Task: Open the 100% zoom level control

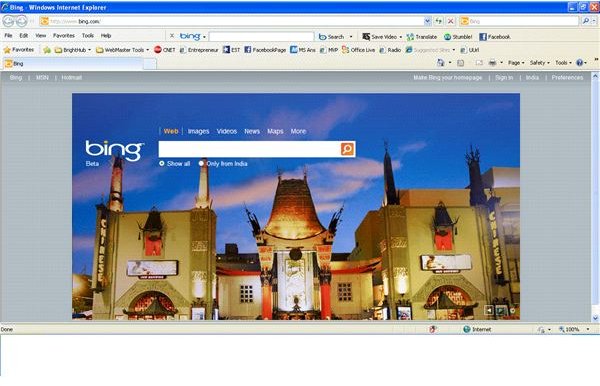Action: click(573, 329)
